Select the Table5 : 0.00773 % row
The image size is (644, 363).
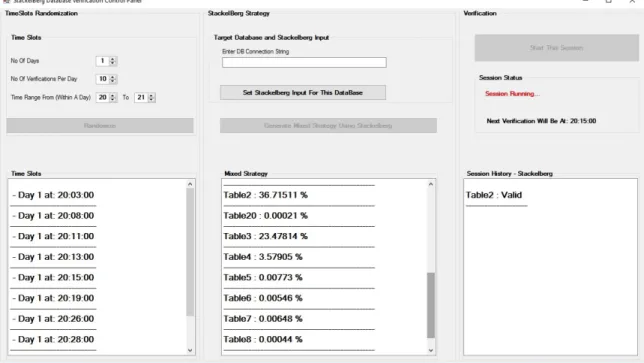pyautogui.click(x=263, y=278)
